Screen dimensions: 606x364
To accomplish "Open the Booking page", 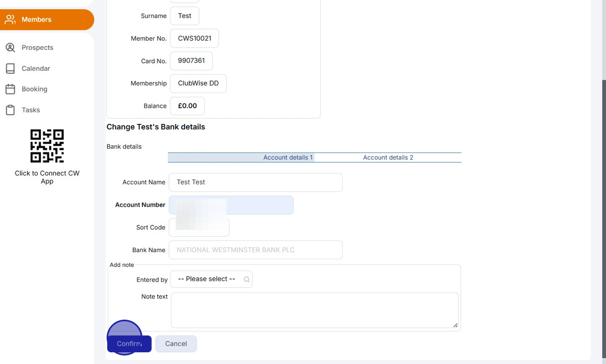I will 35,89.
